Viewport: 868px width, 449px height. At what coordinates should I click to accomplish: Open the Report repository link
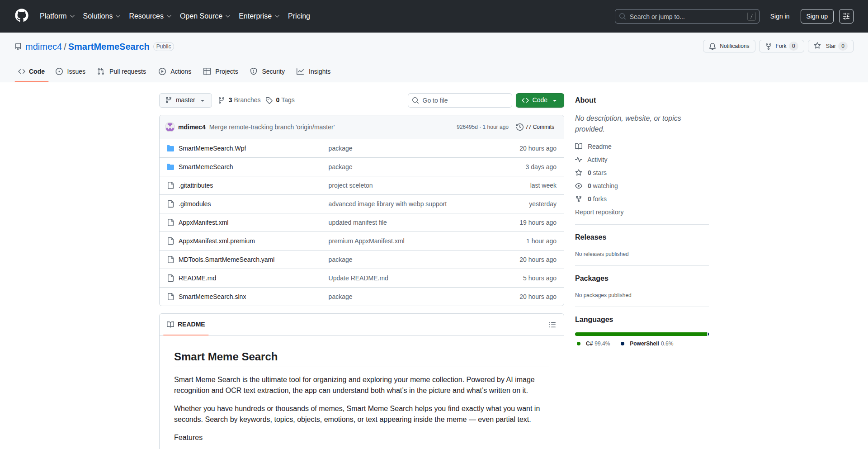tap(599, 212)
